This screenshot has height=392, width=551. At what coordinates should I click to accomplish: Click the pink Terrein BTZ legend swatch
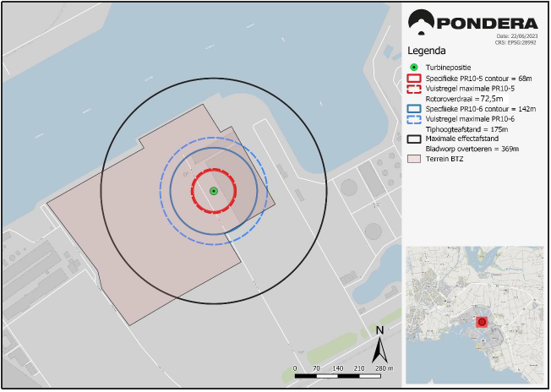(414, 159)
